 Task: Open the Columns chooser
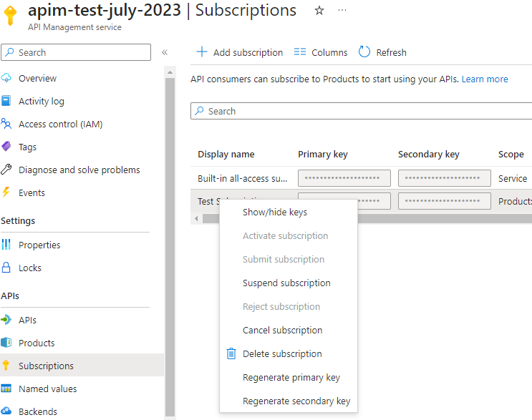point(321,52)
